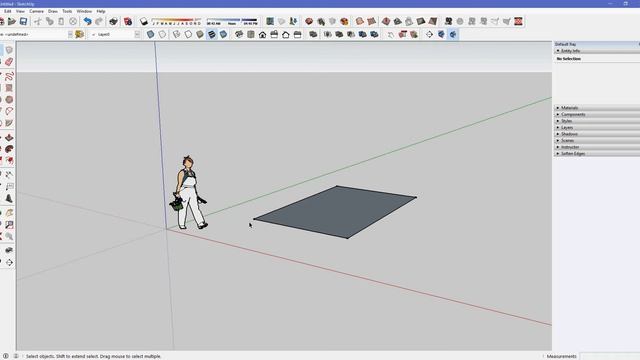Switch to Wireframe face style
This screenshot has height=360, width=640.
coord(176,34)
